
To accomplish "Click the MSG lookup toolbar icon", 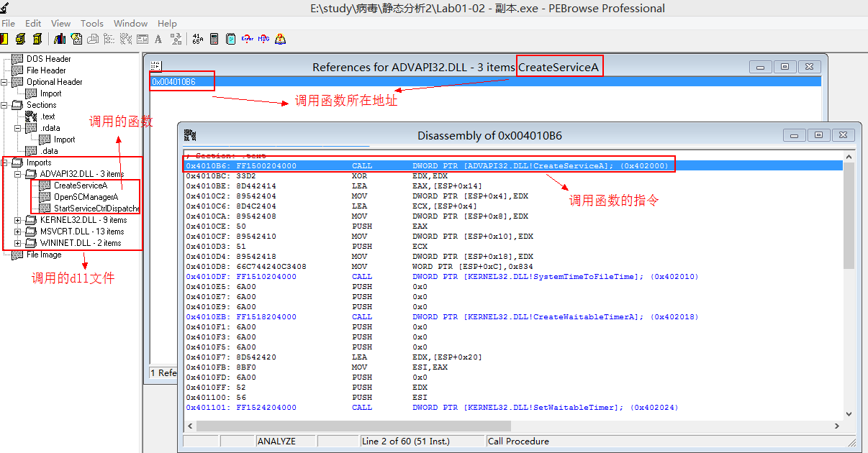I will tap(264, 39).
